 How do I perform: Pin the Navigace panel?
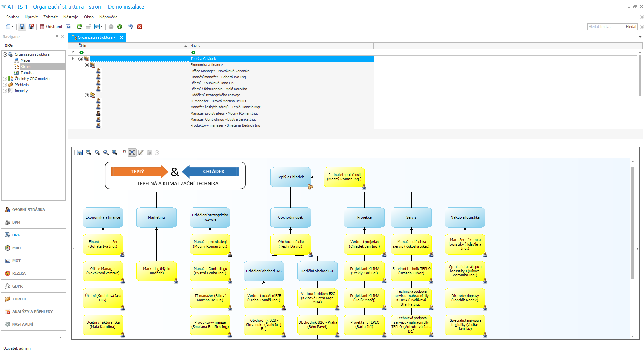(57, 37)
